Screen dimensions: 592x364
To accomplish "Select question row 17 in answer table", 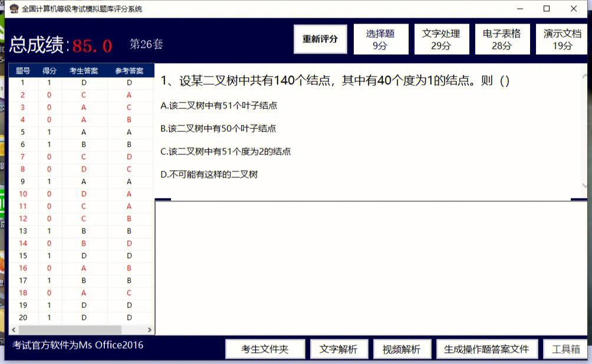I will pos(81,280).
